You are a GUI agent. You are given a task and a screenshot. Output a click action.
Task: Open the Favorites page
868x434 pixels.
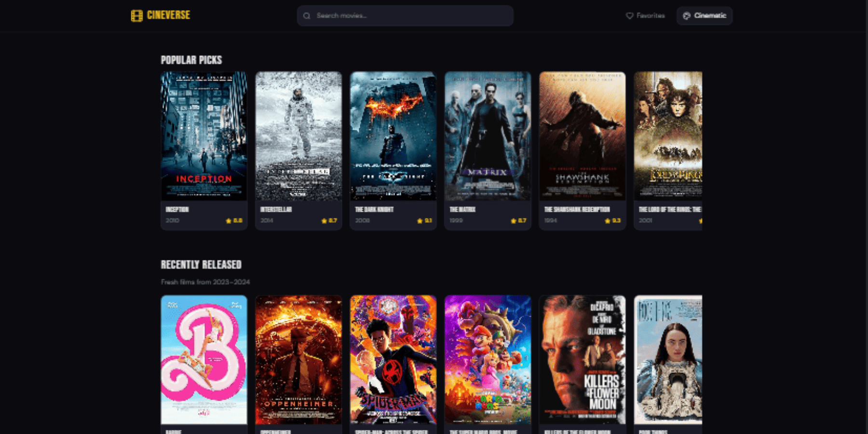pyautogui.click(x=645, y=16)
